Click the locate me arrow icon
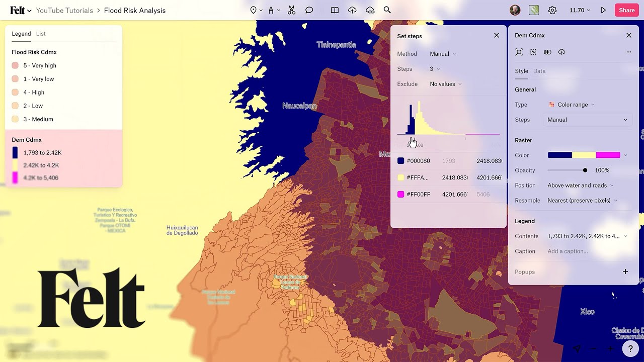This screenshot has width=644, height=362. pyautogui.click(x=577, y=348)
